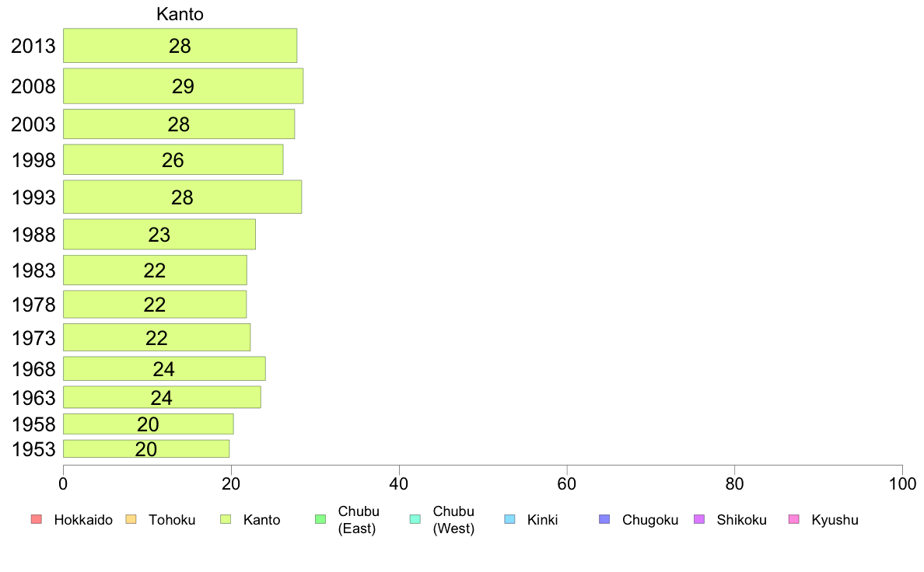This screenshot has height=572, width=924.
Task: Click the 1998 bar labeled 26
Action: [x=173, y=159]
